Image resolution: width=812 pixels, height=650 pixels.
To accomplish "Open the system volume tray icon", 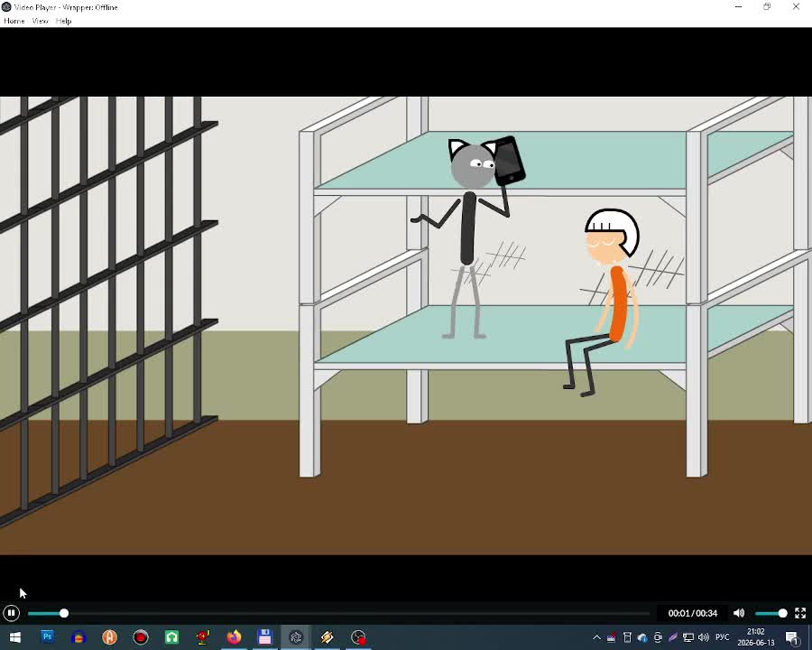I will (x=703, y=637).
